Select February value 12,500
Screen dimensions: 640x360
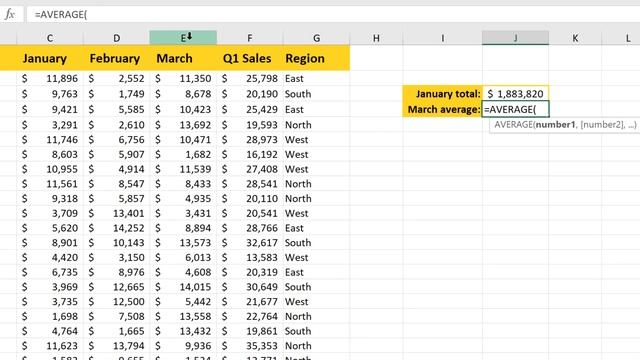coord(117,301)
